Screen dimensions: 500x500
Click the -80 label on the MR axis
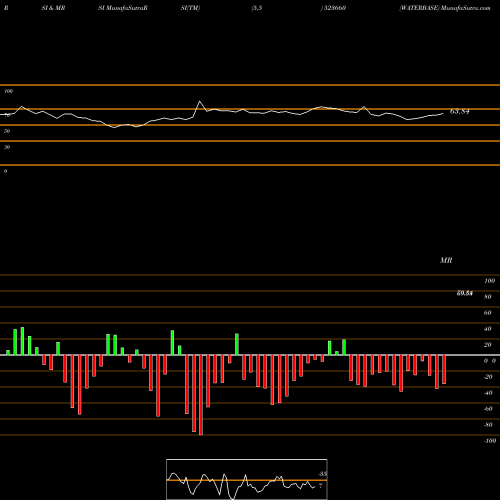488,425
